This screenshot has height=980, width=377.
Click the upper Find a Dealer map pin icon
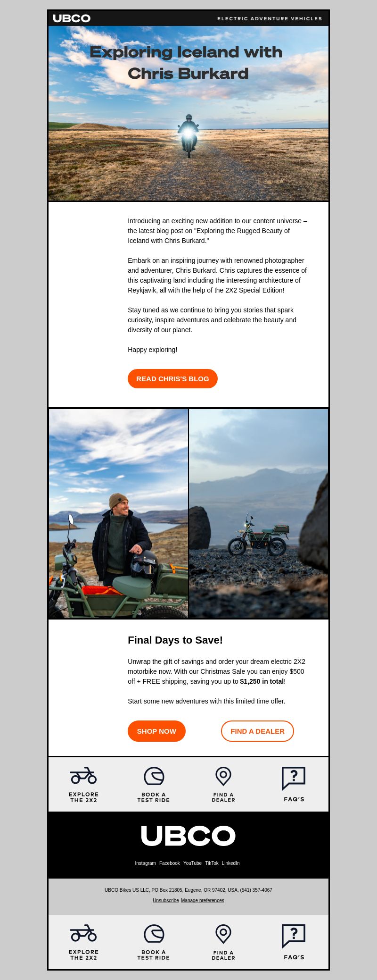coord(223,776)
